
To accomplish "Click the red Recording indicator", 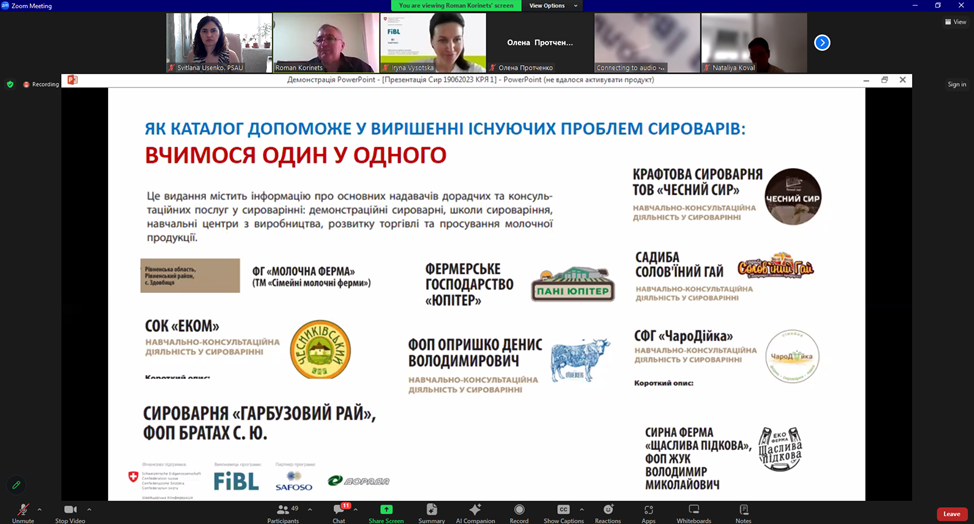I will (41, 84).
